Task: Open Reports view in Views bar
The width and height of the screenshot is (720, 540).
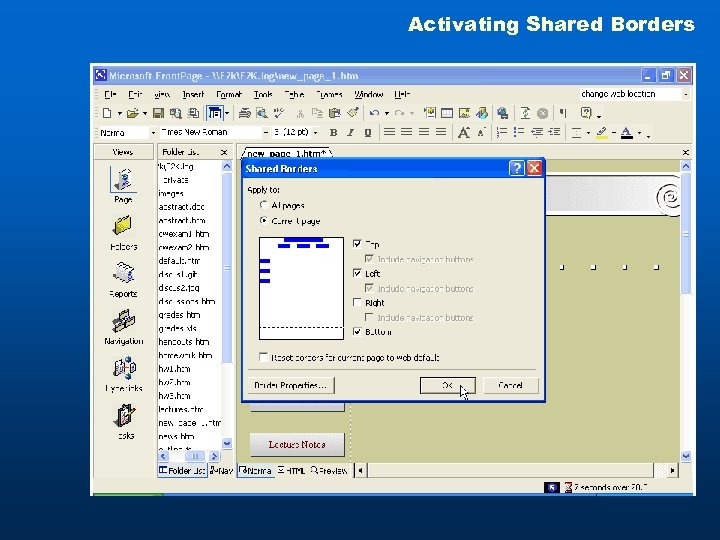Action: point(123,280)
